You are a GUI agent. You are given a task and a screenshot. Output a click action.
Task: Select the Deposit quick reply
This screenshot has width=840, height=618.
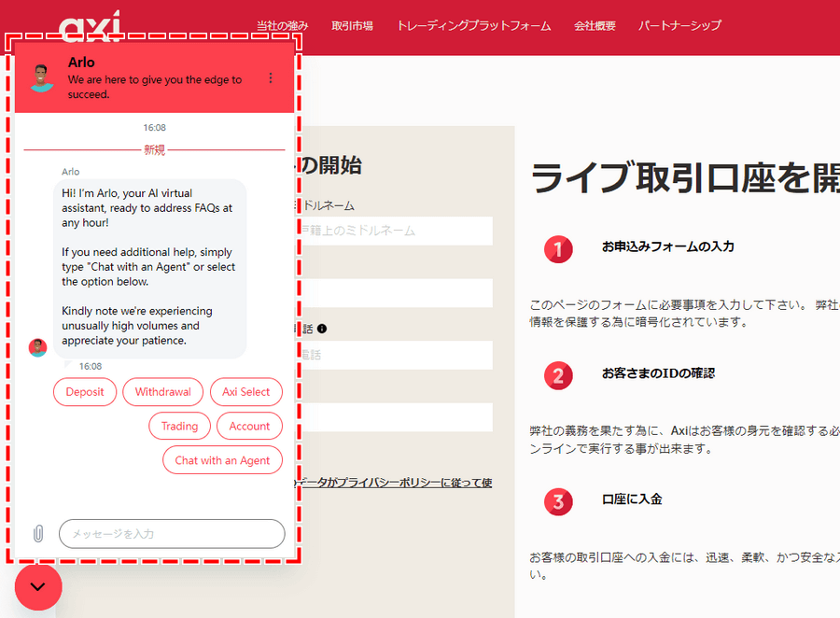coord(85,392)
